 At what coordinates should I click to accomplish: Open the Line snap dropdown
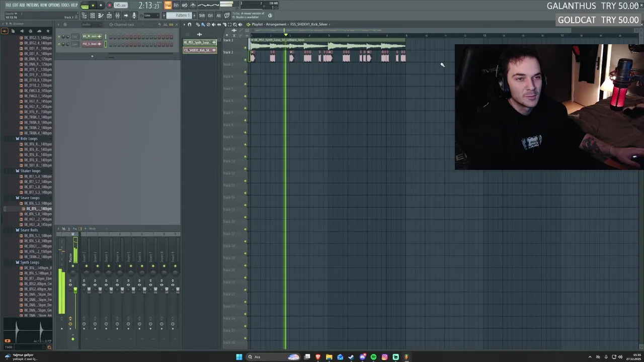click(x=152, y=16)
